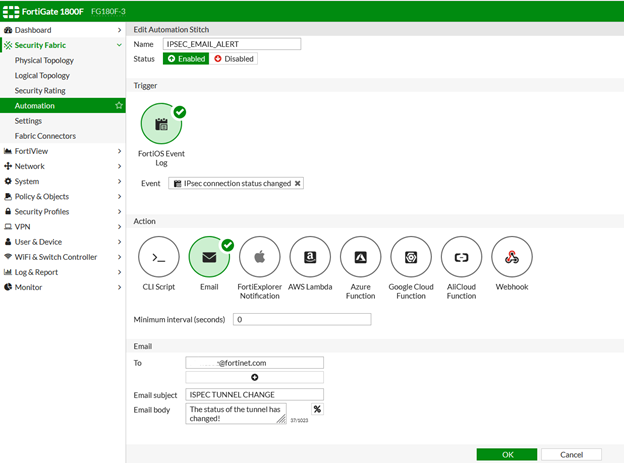Image resolution: width=624 pixels, height=463 pixels.
Task: Pick the AWS Lambda action icon
Action: click(x=310, y=257)
